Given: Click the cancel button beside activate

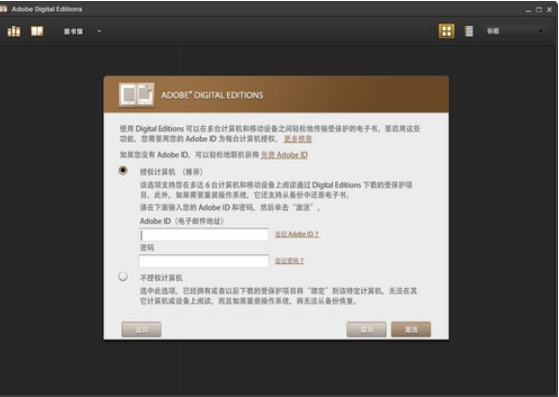Looking at the screenshot, I should coord(366,329).
